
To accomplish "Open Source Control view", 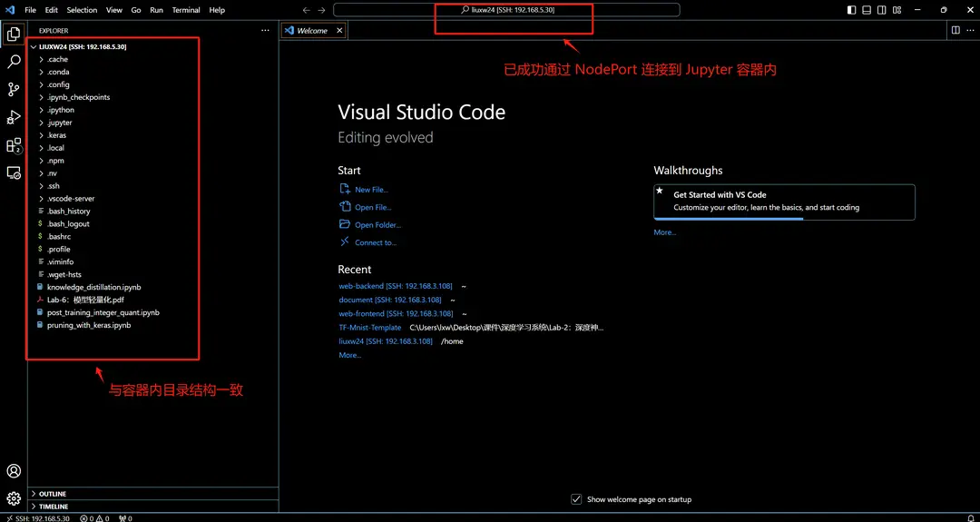I will (x=13, y=89).
